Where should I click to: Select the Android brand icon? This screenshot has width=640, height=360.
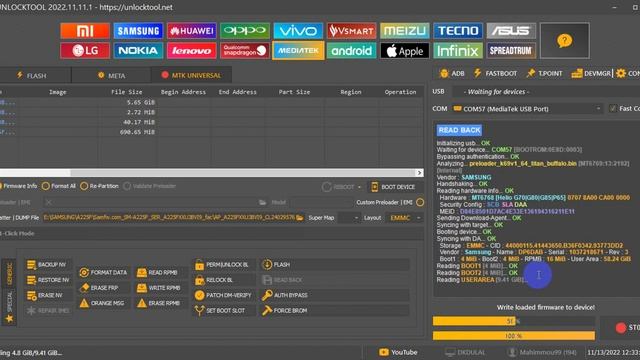pyautogui.click(x=351, y=51)
